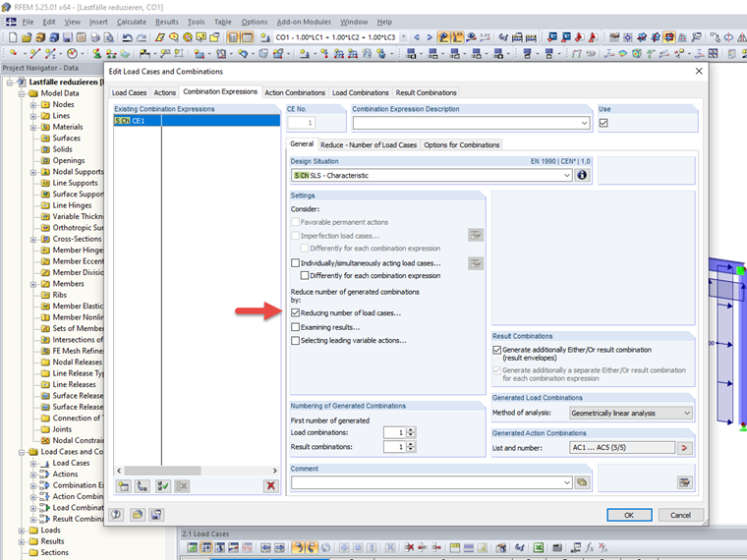Click new combination expression icon in dialog
Screen dimensions: 747x560
pos(124,486)
